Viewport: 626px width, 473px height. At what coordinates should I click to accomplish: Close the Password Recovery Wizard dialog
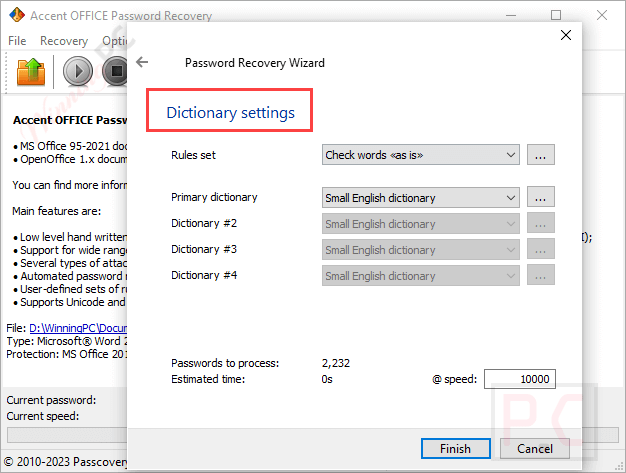(566, 35)
